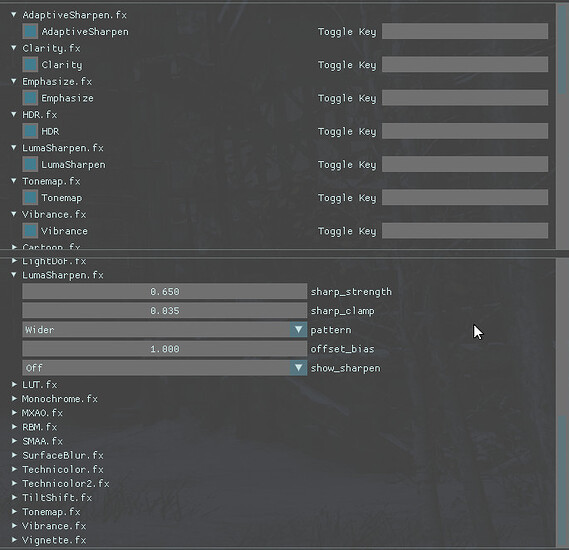569x550 pixels.
Task: Click the technique list scrollbar thumb
Action: point(563,49)
